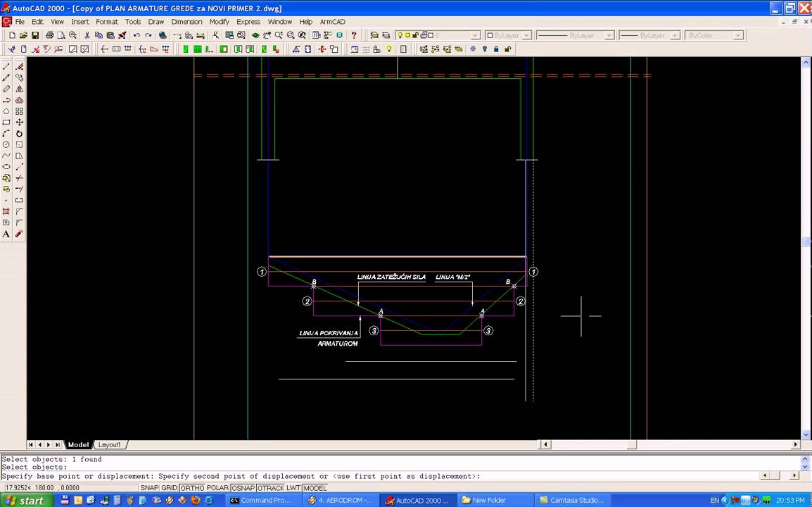The height and width of the screenshot is (507, 812).
Task: Open the Dimension menu
Action: click(186, 22)
